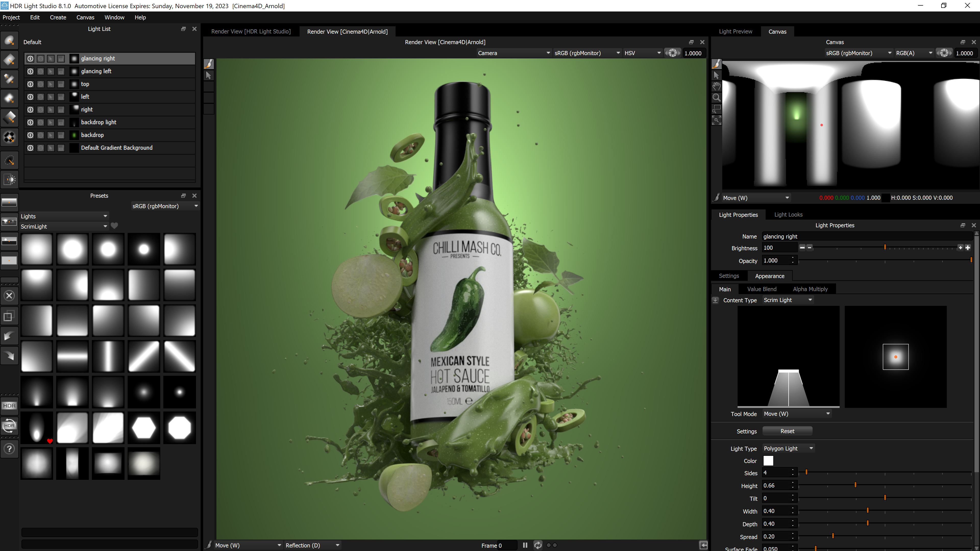Toggle lock for the right light

click(x=61, y=109)
